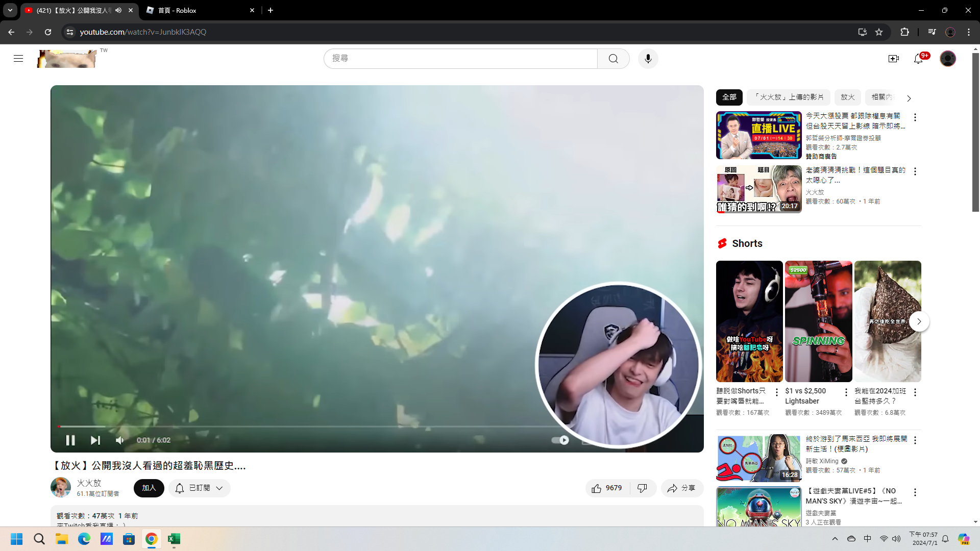Open the 老婆猜猜猜挑戰 video thumbnail
The image size is (980, 551).
758,189
